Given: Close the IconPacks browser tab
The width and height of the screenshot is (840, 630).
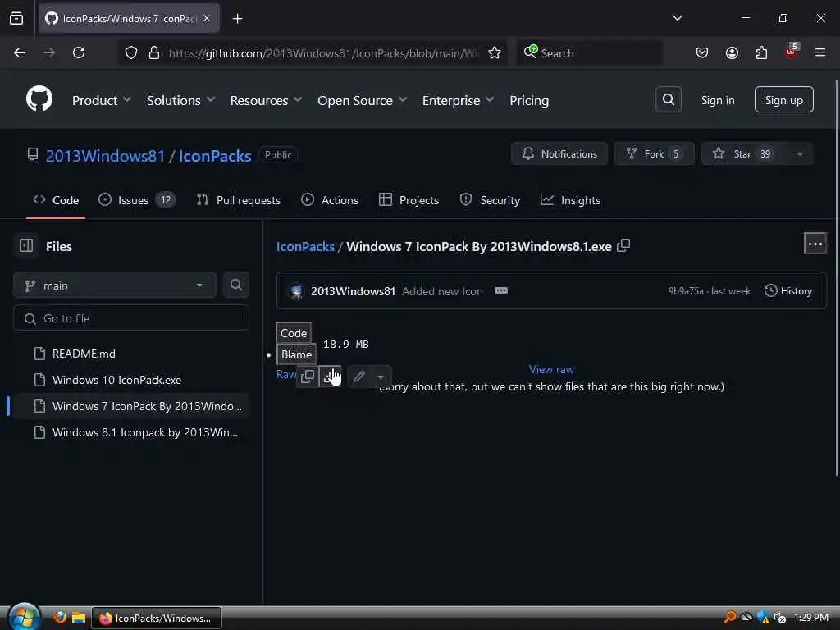Looking at the screenshot, I should 207,18.
